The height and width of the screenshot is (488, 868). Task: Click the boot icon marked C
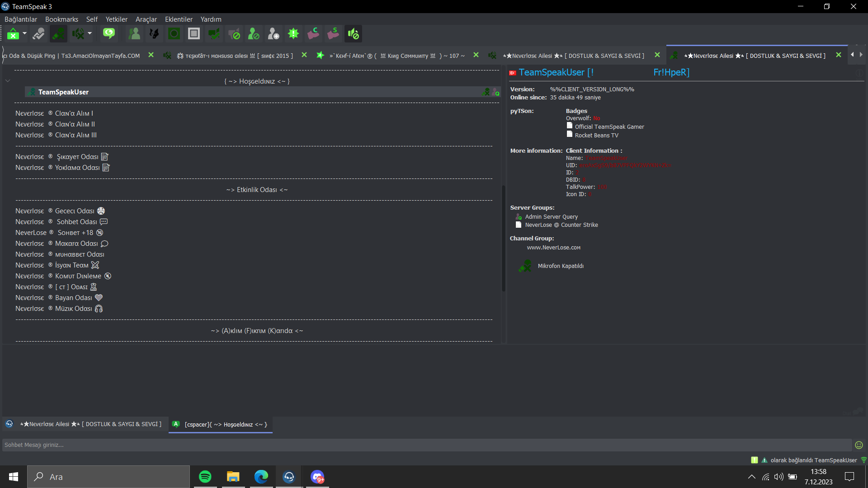coord(313,34)
